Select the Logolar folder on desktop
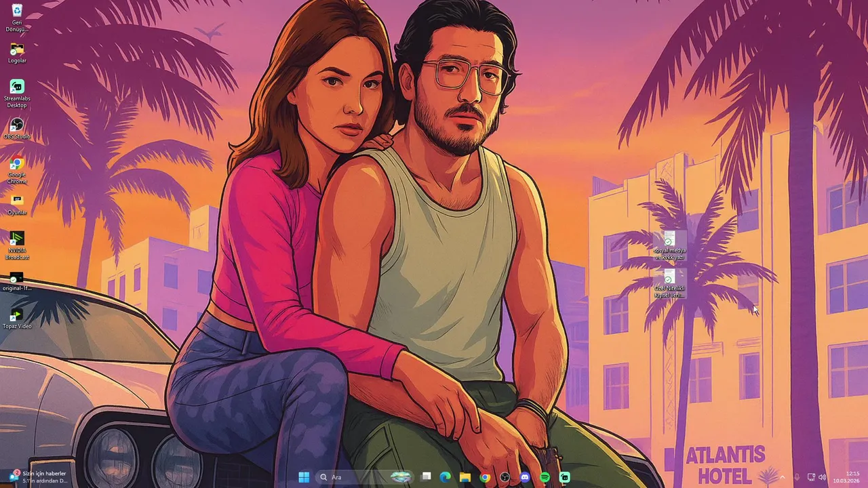868x488 pixels. (x=17, y=54)
